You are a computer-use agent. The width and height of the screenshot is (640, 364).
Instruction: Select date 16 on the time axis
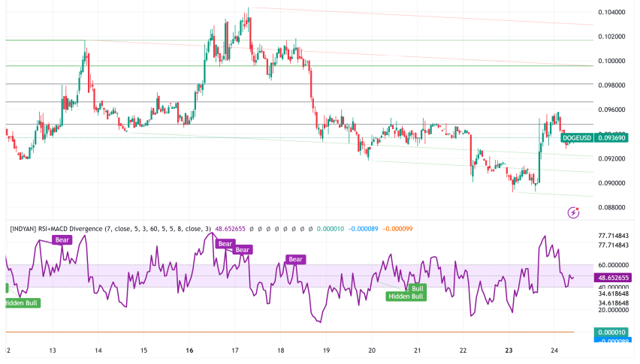(x=189, y=350)
